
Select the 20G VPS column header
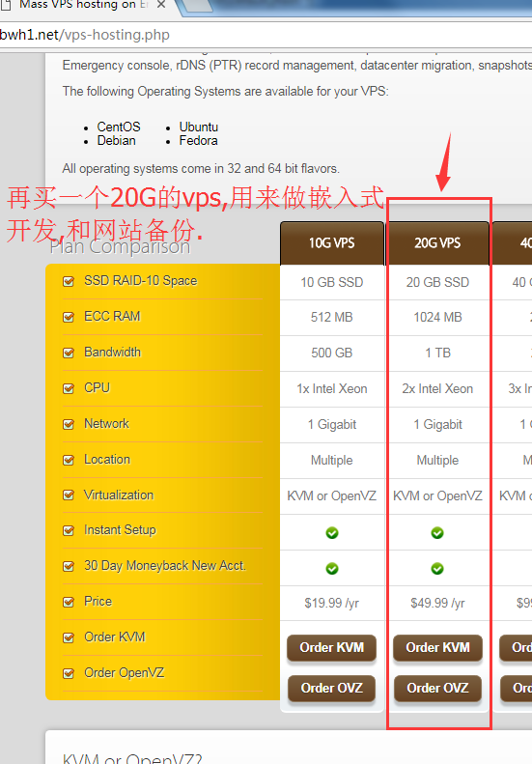pyautogui.click(x=437, y=242)
